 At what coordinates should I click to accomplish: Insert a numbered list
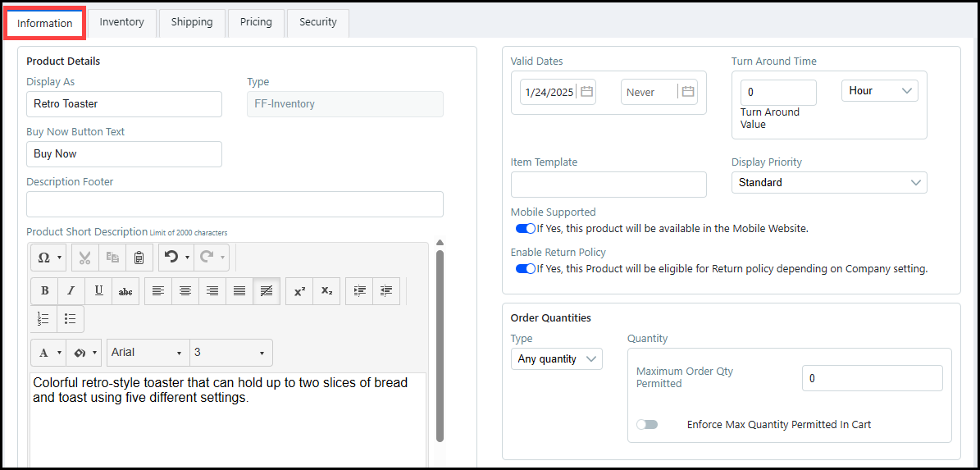[x=43, y=319]
